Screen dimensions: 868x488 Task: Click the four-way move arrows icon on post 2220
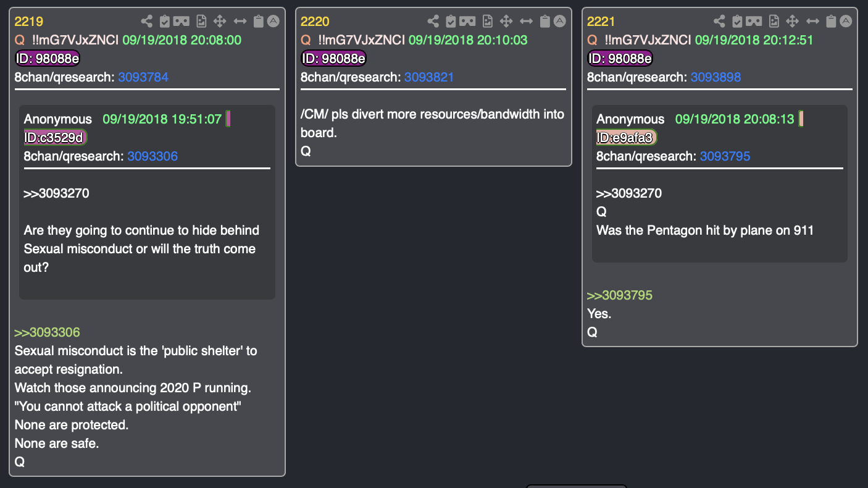(506, 22)
